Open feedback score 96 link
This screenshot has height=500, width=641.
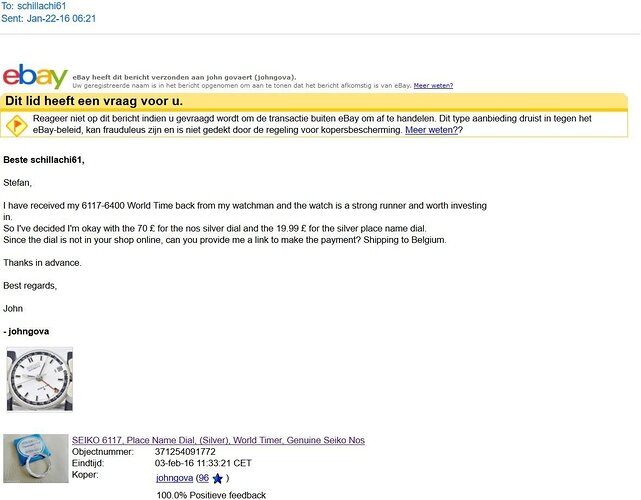point(204,478)
